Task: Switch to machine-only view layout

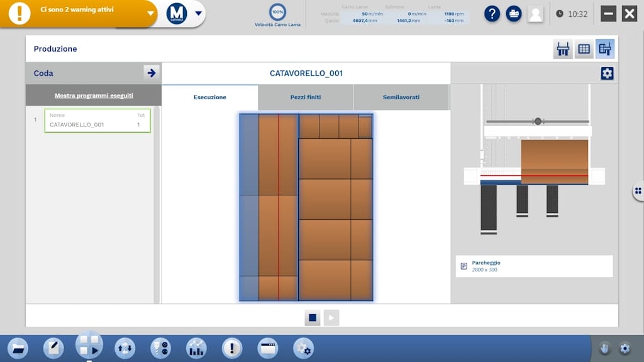Action: pyautogui.click(x=563, y=49)
